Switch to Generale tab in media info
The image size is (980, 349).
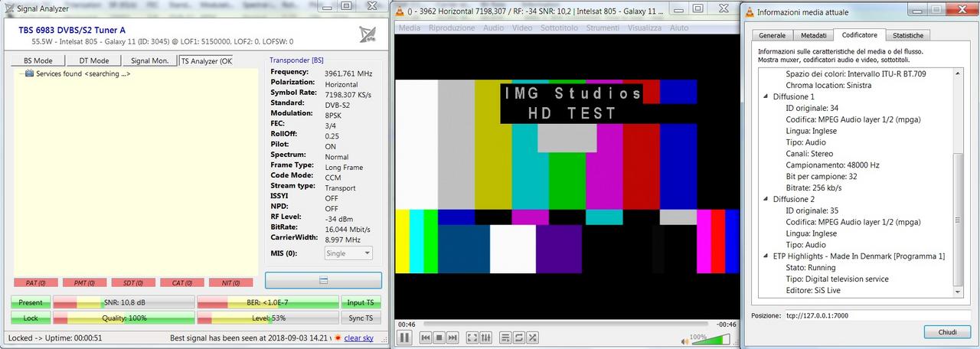click(772, 35)
